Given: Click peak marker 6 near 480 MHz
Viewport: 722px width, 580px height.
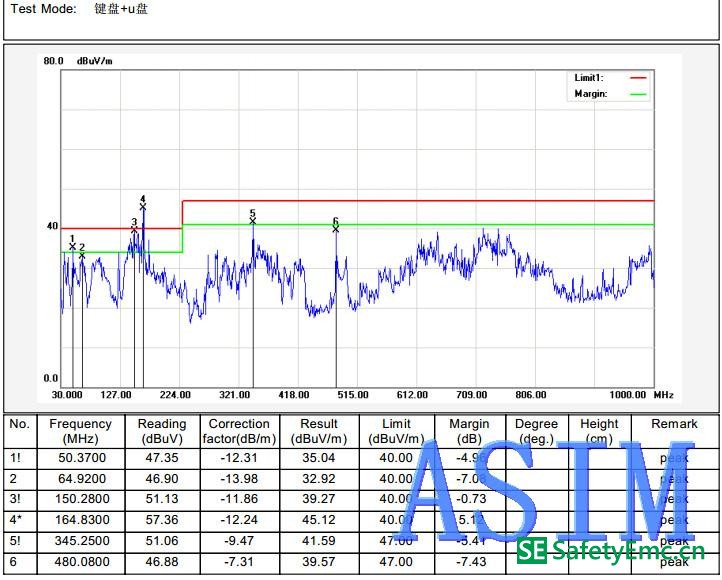Looking at the screenshot, I should click(336, 229).
